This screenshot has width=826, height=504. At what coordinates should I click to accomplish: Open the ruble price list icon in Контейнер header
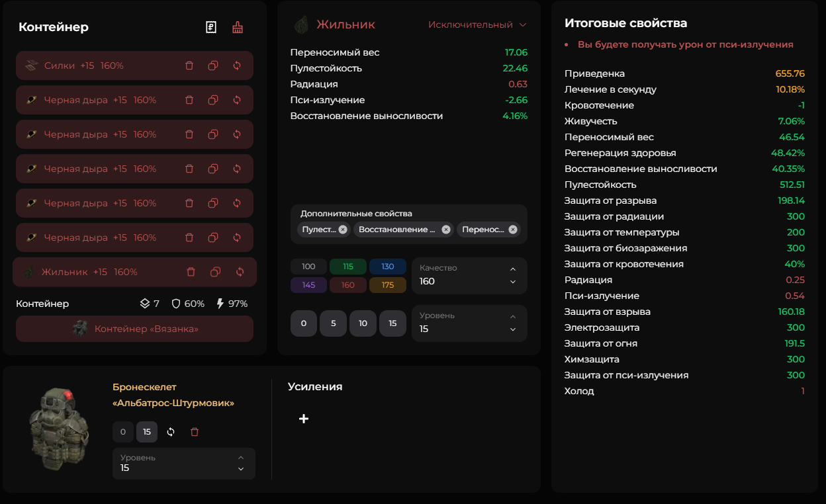coord(211,27)
